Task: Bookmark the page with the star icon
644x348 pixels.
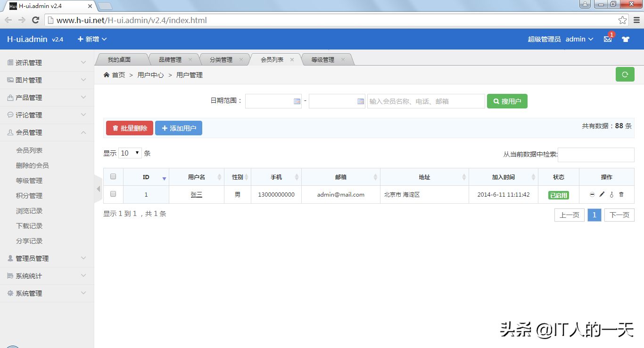Action: click(623, 20)
